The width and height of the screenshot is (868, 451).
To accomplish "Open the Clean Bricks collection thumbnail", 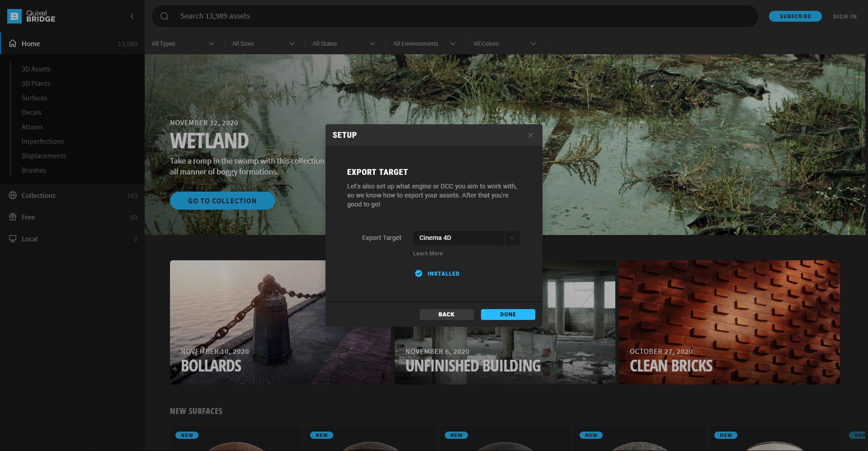I will click(729, 322).
